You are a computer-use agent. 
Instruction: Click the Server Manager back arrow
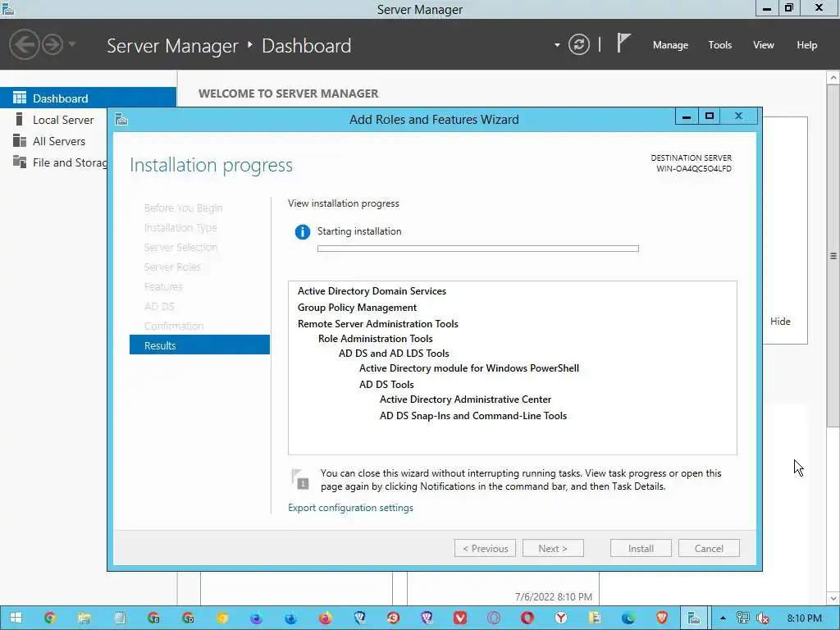pyautogui.click(x=24, y=44)
